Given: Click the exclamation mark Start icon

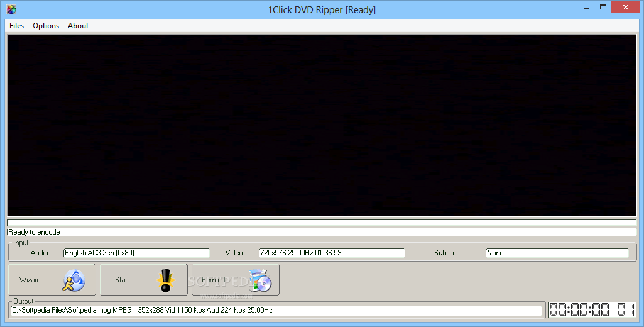Looking at the screenshot, I should click(165, 280).
